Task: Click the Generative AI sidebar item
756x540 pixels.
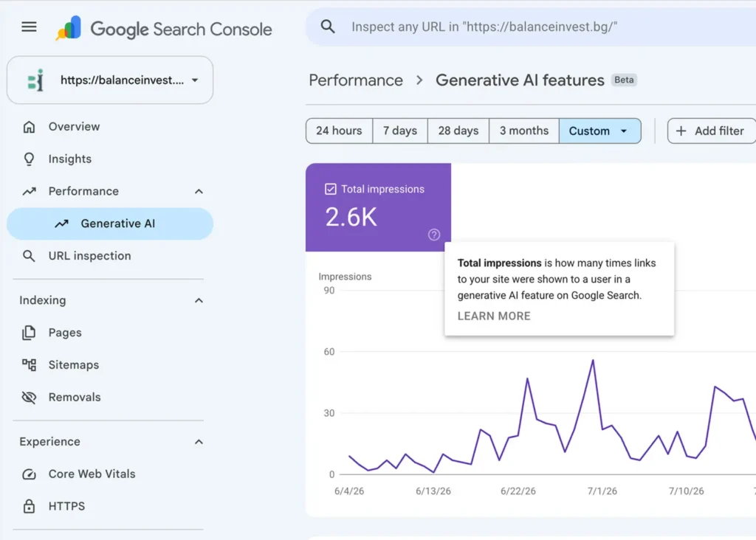Action: [110, 224]
